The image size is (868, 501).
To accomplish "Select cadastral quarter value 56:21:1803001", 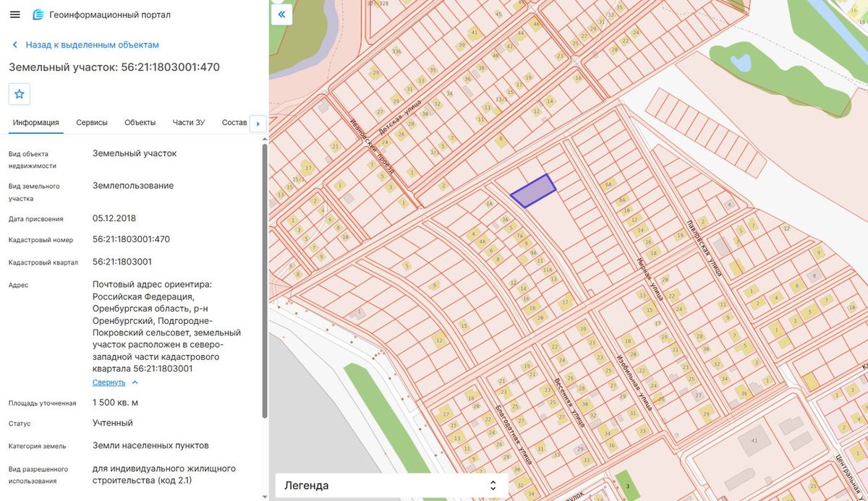I will click(122, 262).
